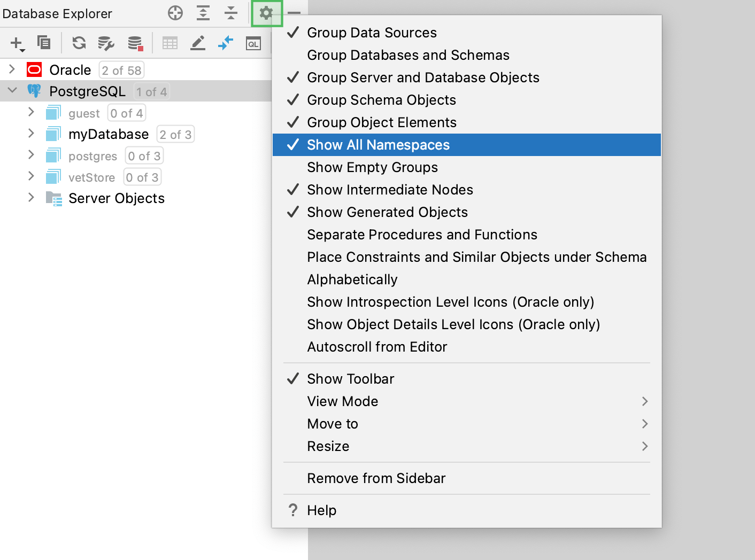Click the Collapse All icon
755x560 pixels.
pyautogui.click(x=231, y=13)
